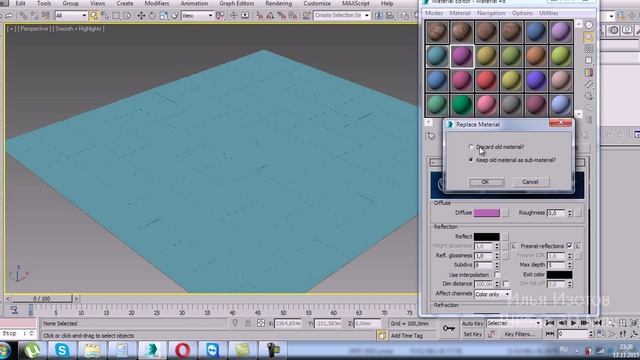Screen dimensions: 640x360
Task: Confirm Replace Material dialog with OK
Action: tap(486, 182)
